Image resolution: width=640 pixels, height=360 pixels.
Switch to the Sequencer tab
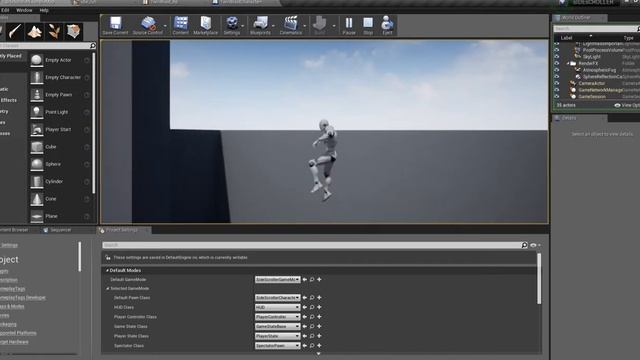[x=57, y=230]
